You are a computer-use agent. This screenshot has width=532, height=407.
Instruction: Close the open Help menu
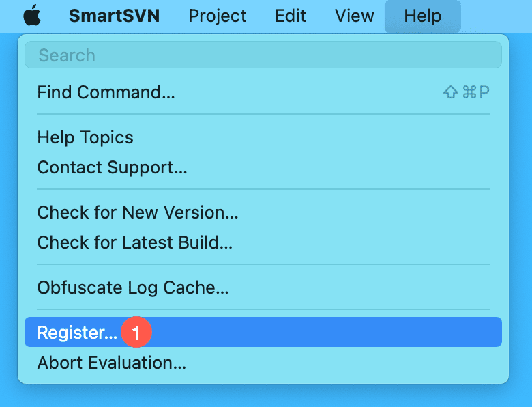(422, 16)
